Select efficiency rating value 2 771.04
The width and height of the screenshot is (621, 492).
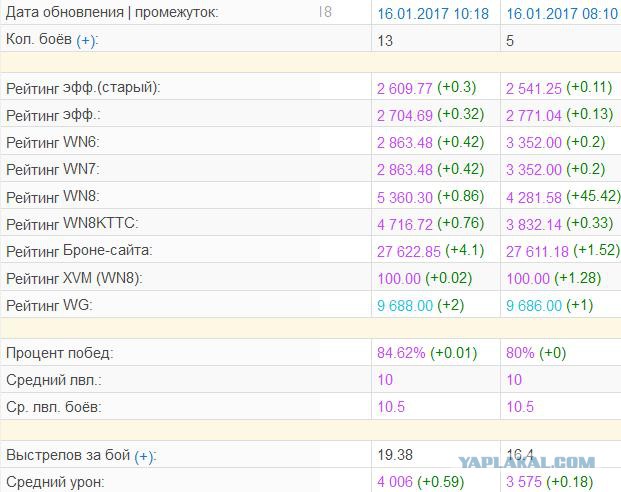pyautogui.click(x=534, y=116)
